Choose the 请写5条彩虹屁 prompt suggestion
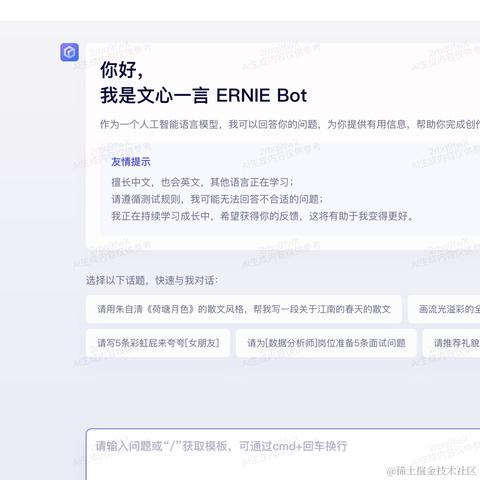The image size is (480, 480). [x=158, y=343]
